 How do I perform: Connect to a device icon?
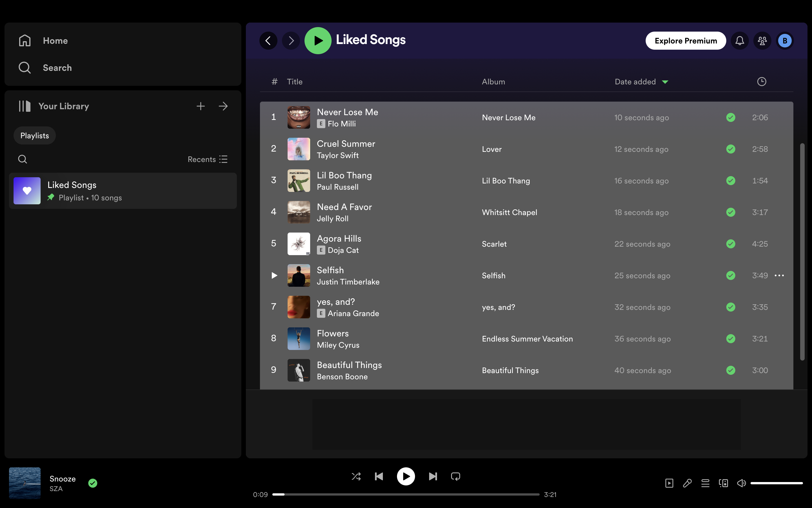pyautogui.click(x=723, y=483)
